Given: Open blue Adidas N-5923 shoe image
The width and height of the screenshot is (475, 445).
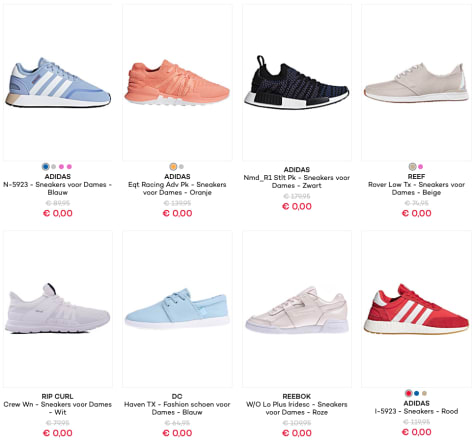Looking at the screenshot, I should (58, 82).
